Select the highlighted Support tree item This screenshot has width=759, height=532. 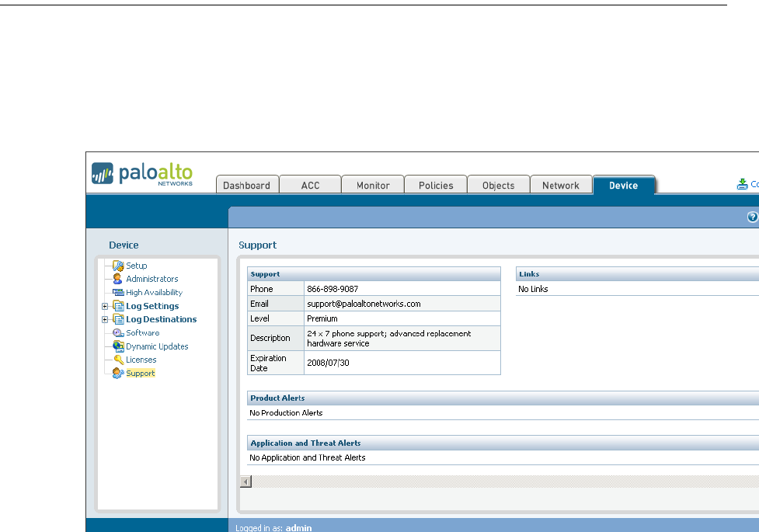click(141, 374)
